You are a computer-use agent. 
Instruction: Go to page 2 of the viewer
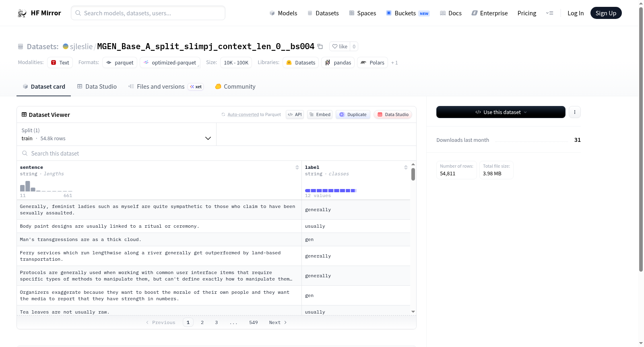coord(202,322)
